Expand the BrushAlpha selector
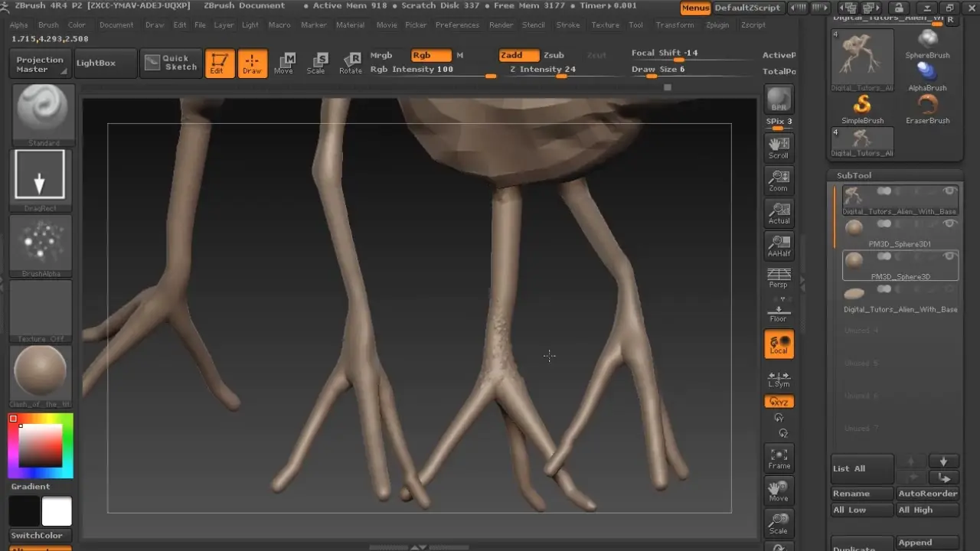The width and height of the screenshot is (980, 551). [41, 242]
